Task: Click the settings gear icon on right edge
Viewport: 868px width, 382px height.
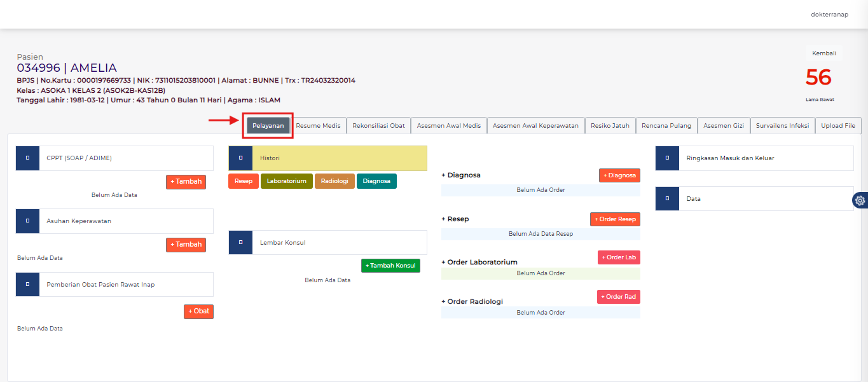Action: [860, 200]
